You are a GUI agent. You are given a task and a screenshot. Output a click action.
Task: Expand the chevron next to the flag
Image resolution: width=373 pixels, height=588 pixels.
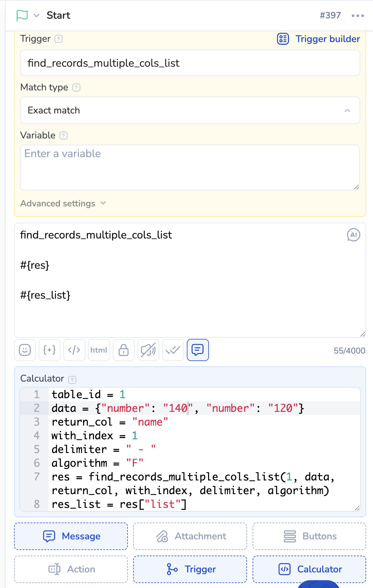click(x=36, y=16)
